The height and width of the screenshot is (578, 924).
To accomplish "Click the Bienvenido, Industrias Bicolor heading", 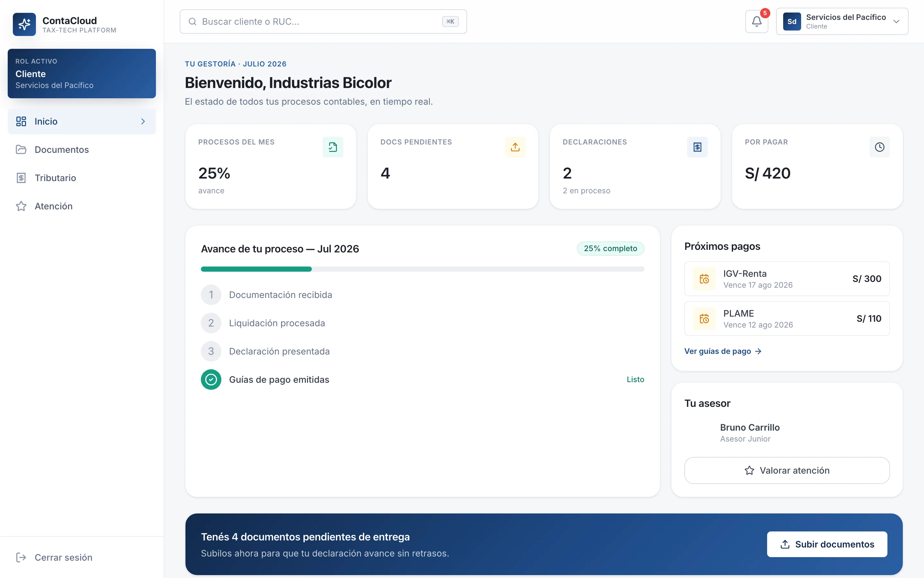I will point(288,83).
